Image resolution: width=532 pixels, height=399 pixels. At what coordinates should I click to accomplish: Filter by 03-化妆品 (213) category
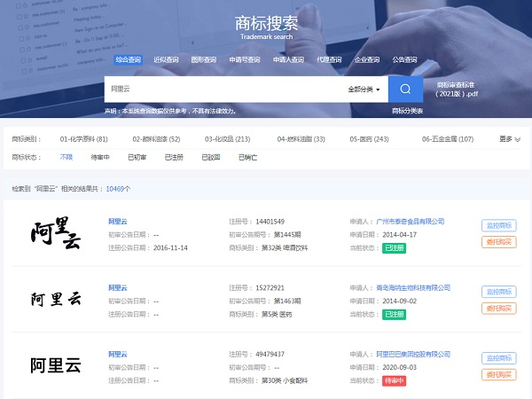[x=227, y=139]
